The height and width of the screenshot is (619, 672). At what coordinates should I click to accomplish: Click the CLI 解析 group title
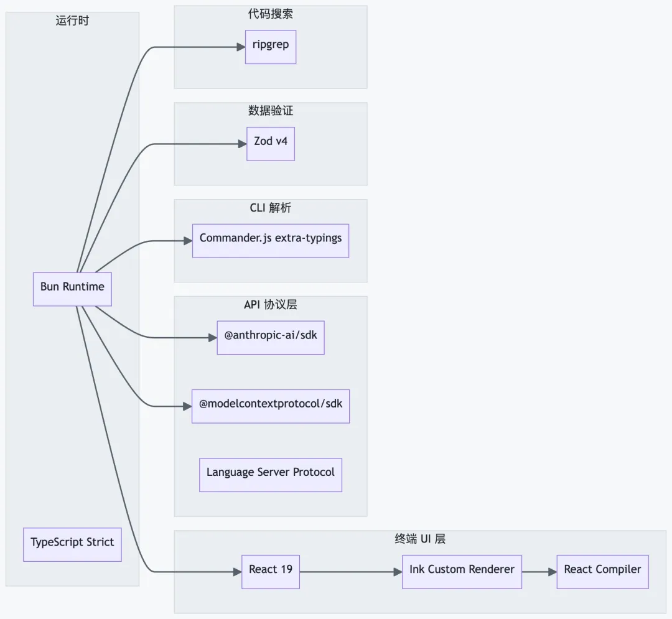[271, 208]
